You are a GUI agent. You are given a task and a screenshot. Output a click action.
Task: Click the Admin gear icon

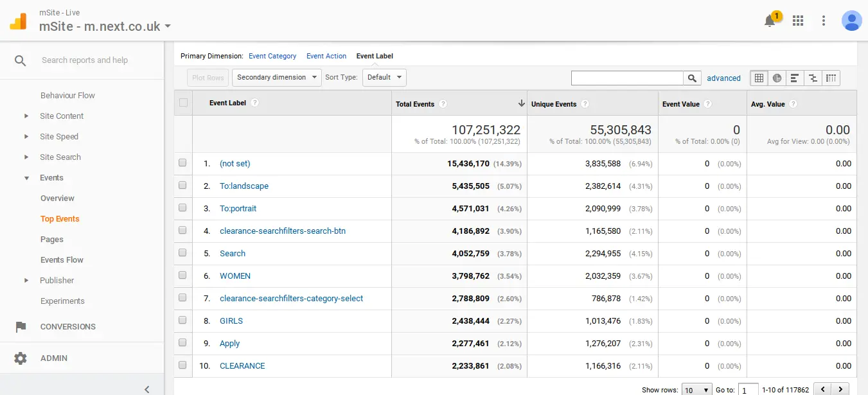[x=21, y=358]
